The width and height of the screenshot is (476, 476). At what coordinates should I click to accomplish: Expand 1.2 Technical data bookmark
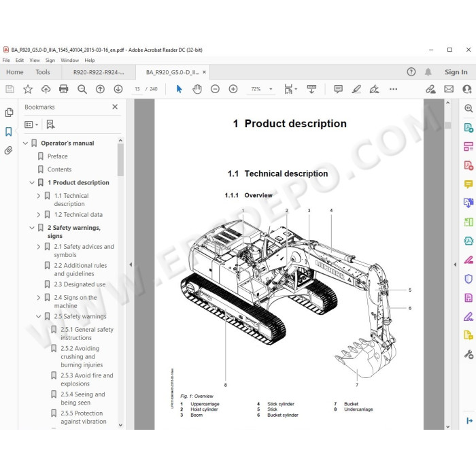click(x=39, y=215)
